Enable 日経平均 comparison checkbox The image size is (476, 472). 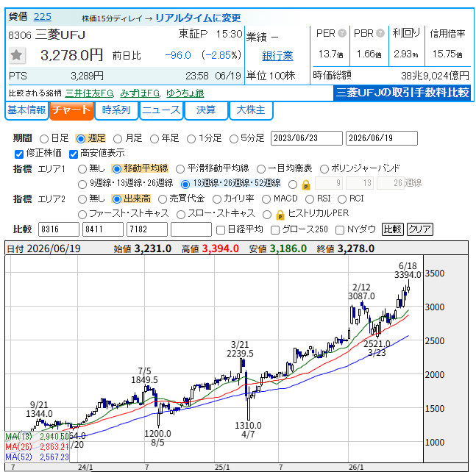(x=221, y=230)
